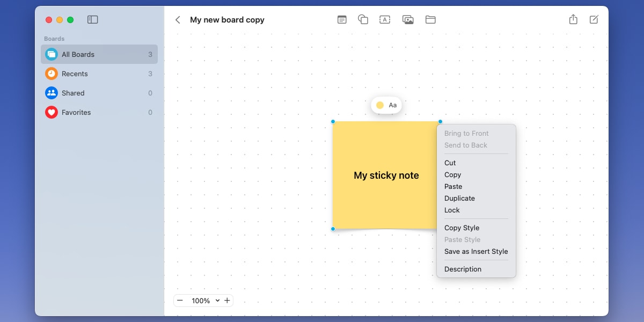Screen dimensions: 644x322
Task: Open Recents in the sidebar
Action: point(75,74)
